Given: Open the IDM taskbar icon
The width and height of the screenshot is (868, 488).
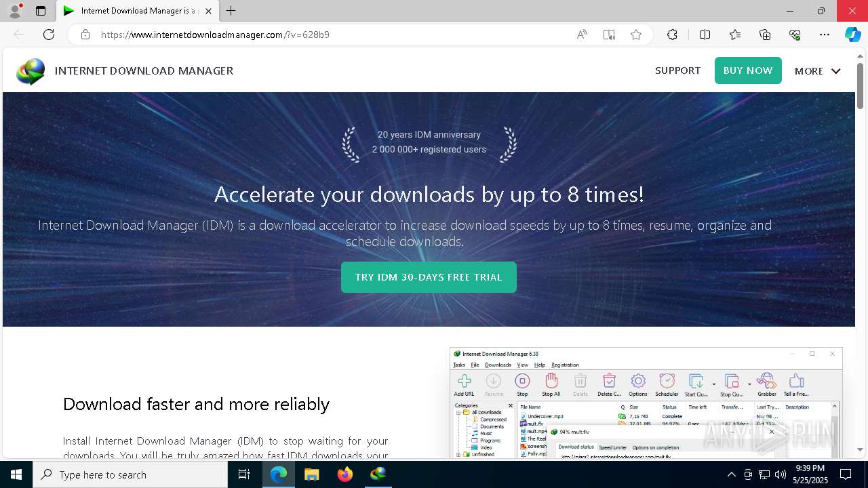Looking at the screenshot, I should click(378, 474).
